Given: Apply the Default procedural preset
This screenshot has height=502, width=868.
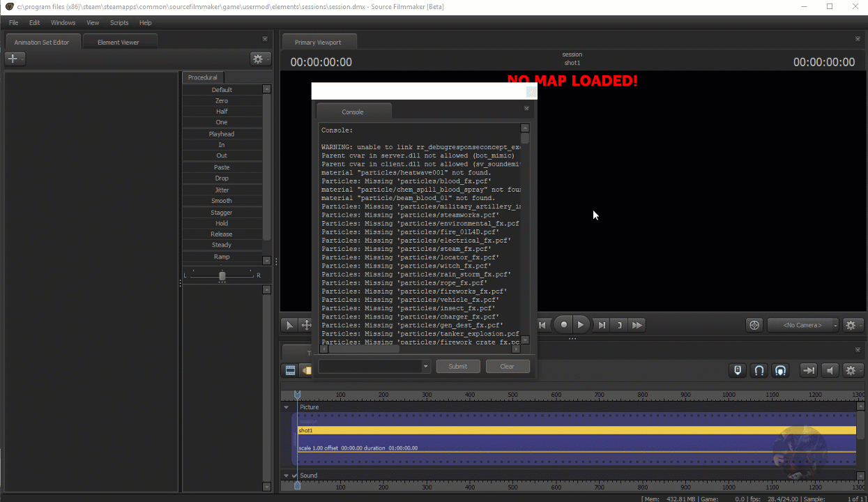Looking at the screenshot, I should (222, 89).
